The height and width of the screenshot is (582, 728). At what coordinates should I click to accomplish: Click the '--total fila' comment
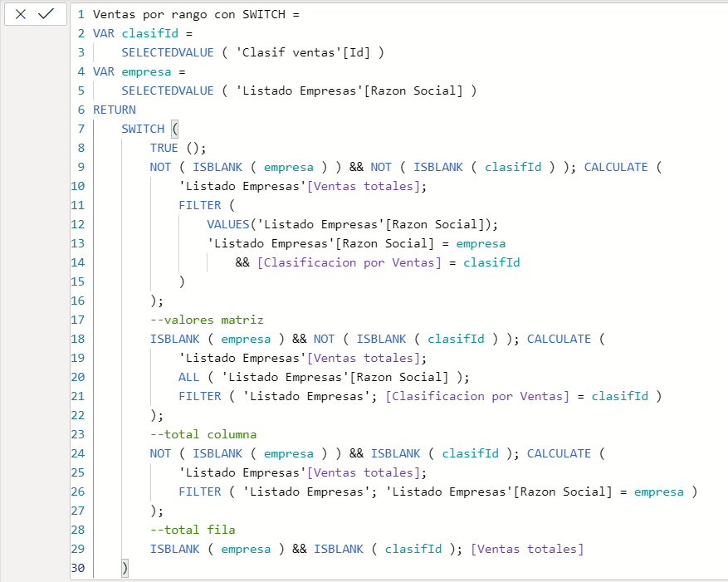[x=192, y=530]
